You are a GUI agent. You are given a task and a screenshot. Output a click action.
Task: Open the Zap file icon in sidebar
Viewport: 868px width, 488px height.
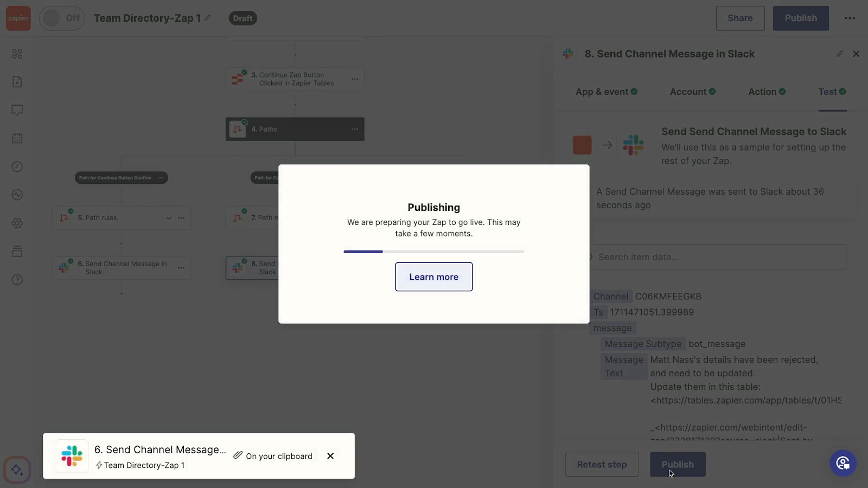coord(17,82)
